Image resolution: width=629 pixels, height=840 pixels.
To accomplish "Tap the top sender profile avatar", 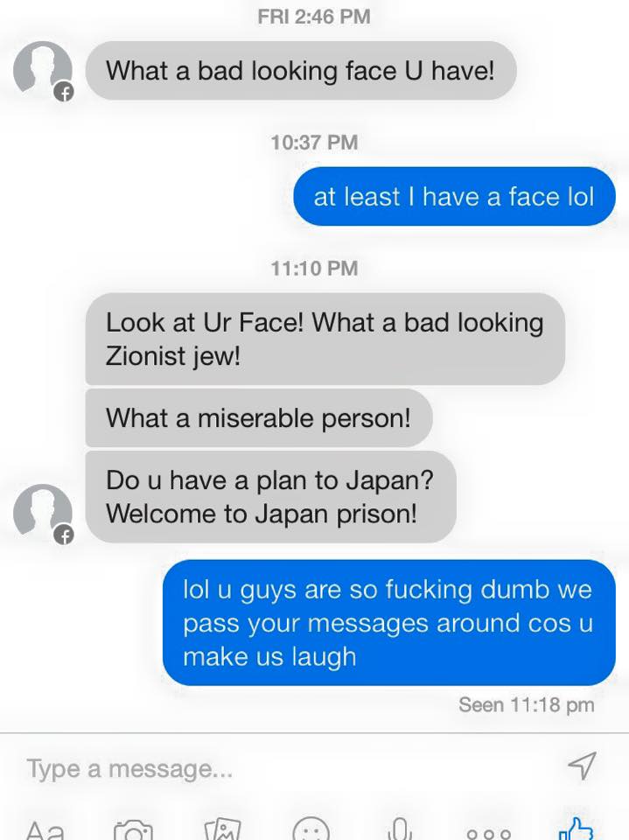I will tap(43, 70).
